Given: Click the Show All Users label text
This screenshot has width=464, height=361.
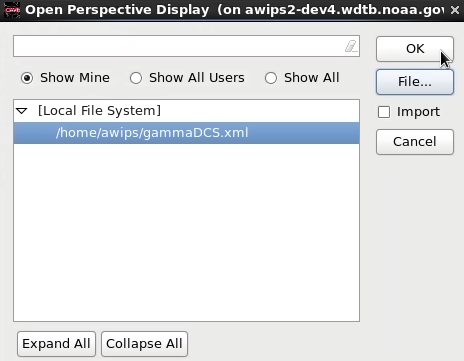Looking at the screenshot, I should (197, 78).
